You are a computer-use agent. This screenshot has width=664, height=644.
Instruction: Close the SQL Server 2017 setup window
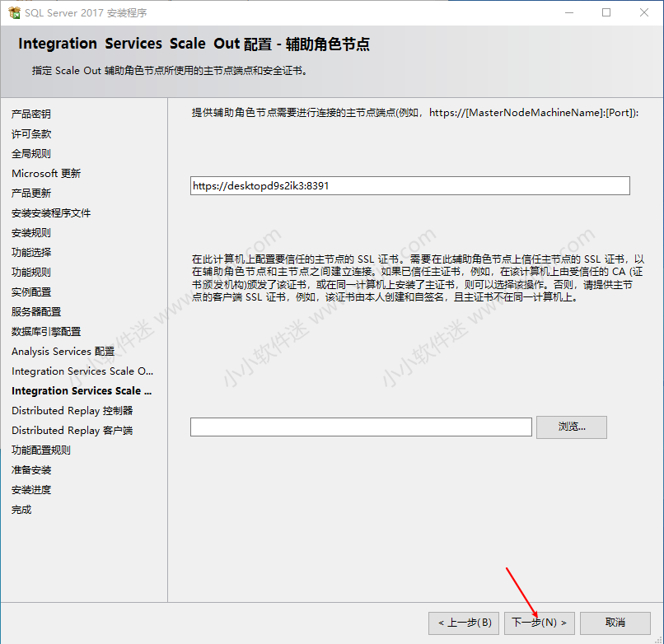pos(644,12)
